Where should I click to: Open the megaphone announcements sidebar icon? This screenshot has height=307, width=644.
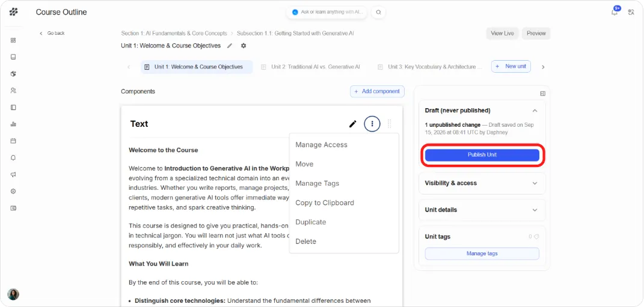(x=13, y=174)
